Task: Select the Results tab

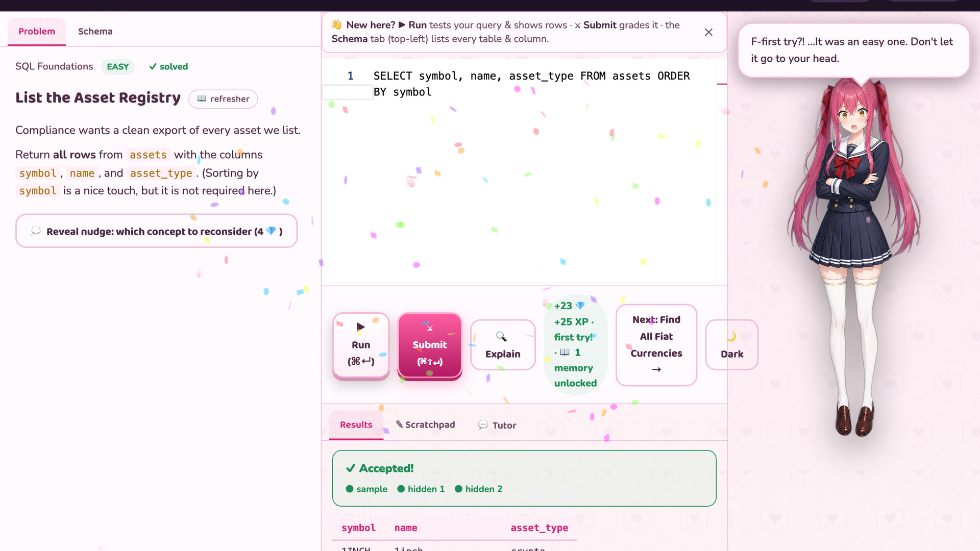Action: pyautogui.click(x=356, y=425)
